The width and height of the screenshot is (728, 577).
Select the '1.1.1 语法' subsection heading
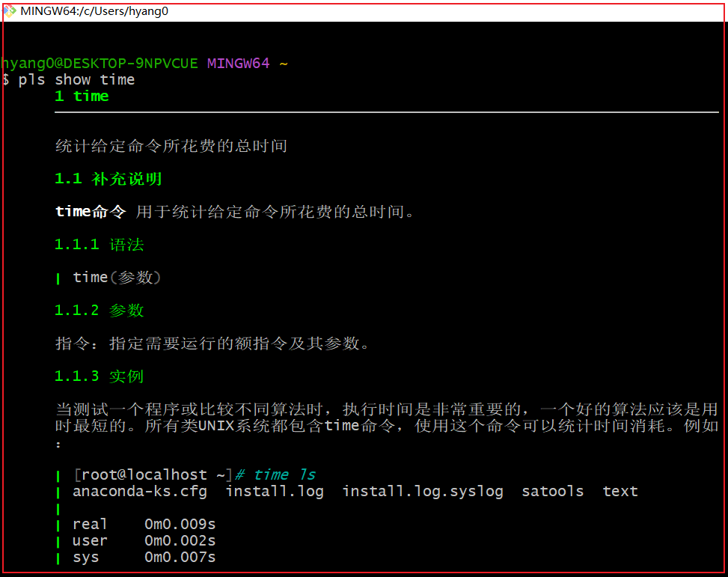click(100, 245)
